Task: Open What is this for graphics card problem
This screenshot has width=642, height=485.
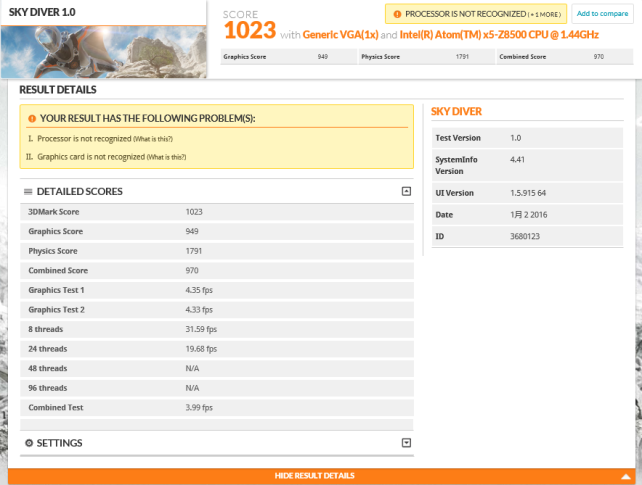Action: (x=166, y=157)
